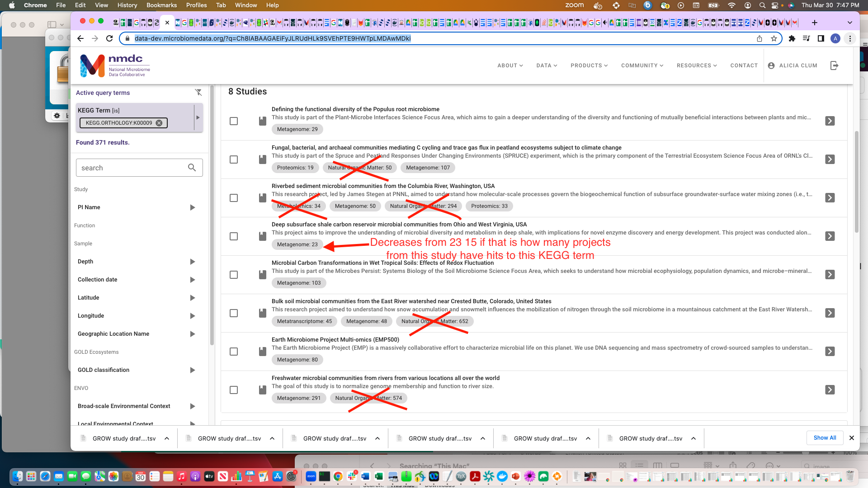Viewport: 868px width, 488px height.
Task: Select the Deep subsurface shale study checkbox
Action: (x=234, y=236)
